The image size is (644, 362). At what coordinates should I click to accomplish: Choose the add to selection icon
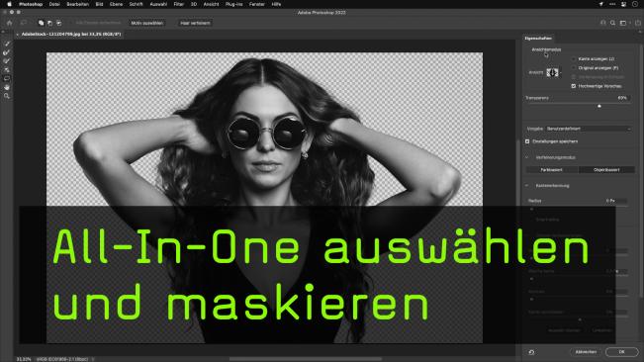click(50, 23)
